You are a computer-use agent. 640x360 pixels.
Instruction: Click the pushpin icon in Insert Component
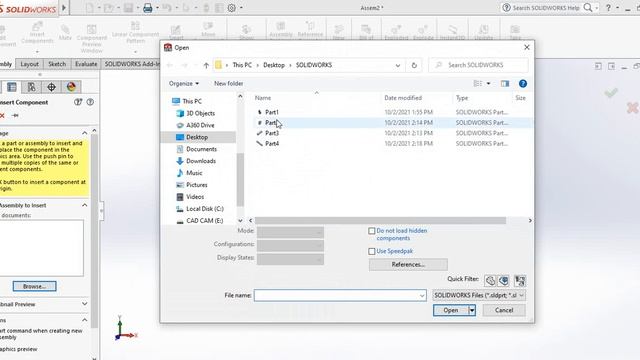coord(16,116)
